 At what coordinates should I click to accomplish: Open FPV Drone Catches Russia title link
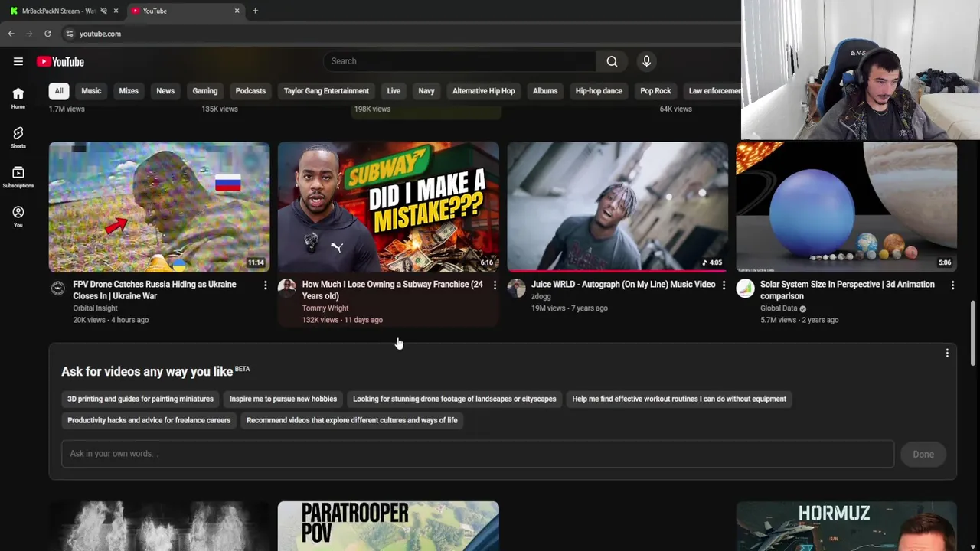[x=155, y=290]
